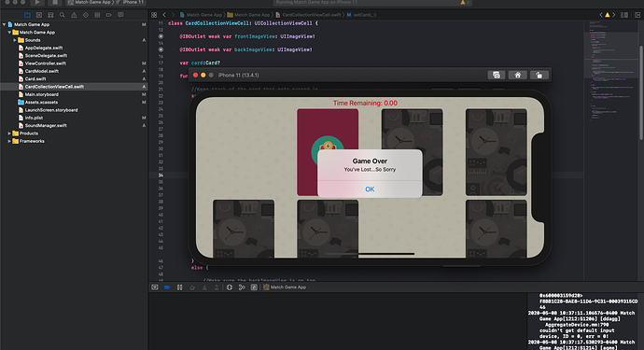Open the Report navigator speech bubble icon

pyautogui.click(x=120, y=15)
